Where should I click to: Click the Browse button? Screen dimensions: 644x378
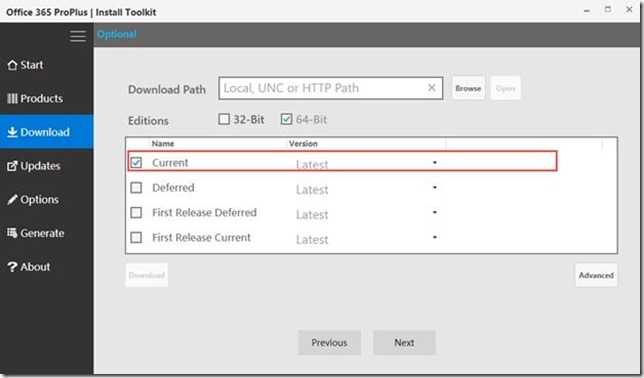(x=468, y=88)
